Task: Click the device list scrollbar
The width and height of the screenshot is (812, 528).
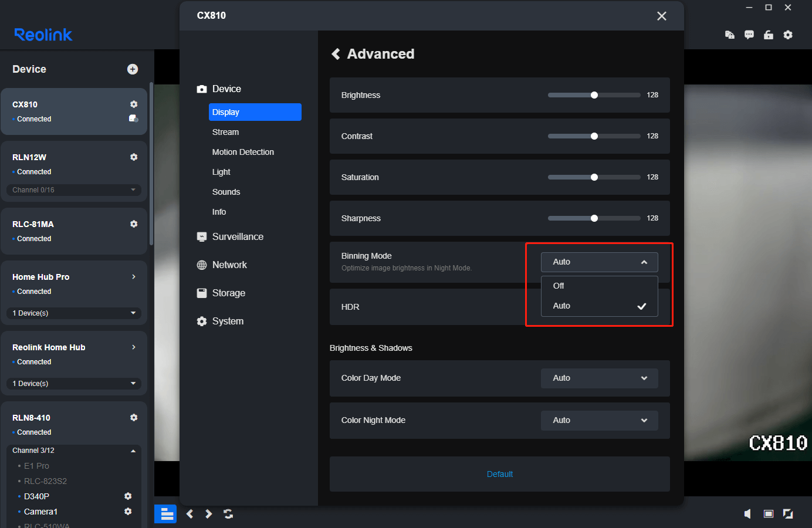Action: click(x=151, y=164)
